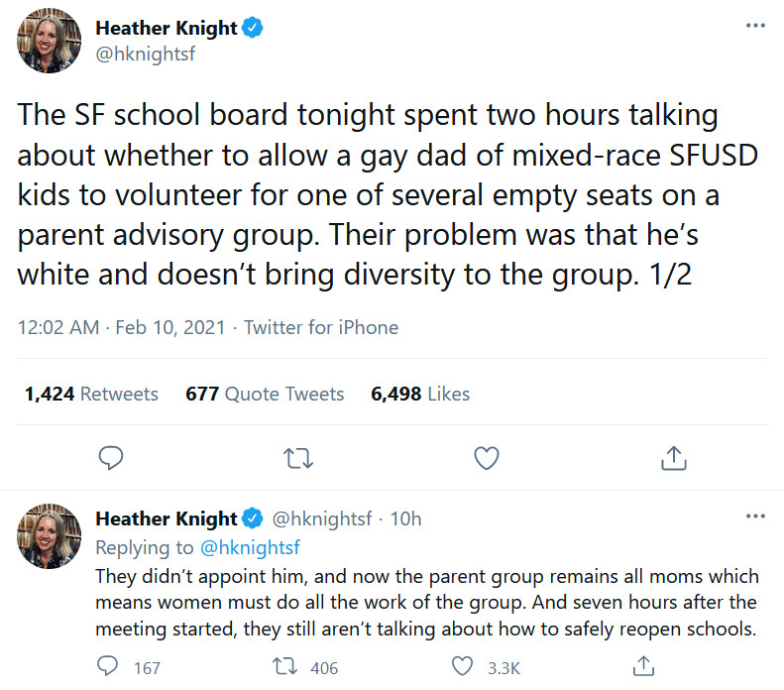Screen dimensions: 784x690
Task: Open @hknightsf in 'Replying to' line
Action: [x=250, y=547]
